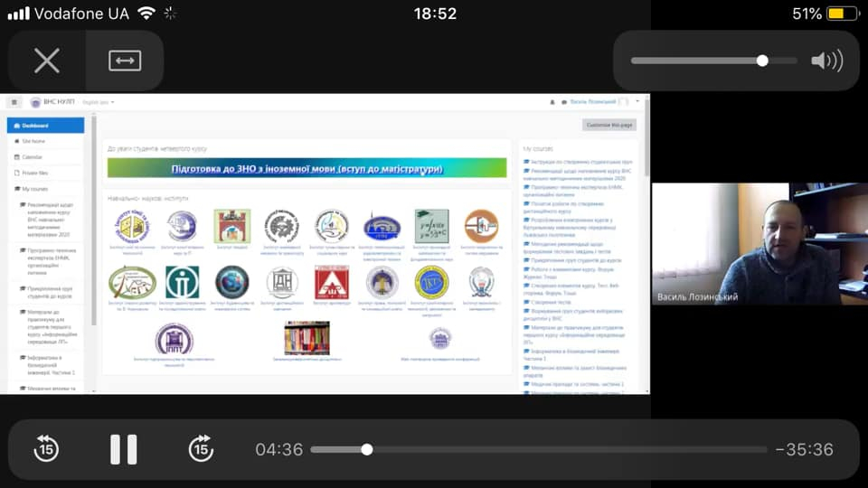Select Dashboard in the sidebar
The height and width of the screenshot is (488, 868).
click(x=45, y=126)
